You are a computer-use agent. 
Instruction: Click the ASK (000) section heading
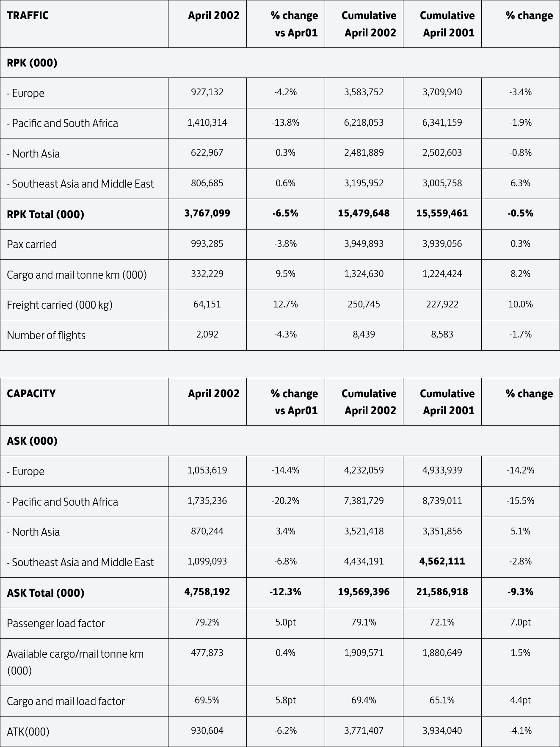click(32, 441)
